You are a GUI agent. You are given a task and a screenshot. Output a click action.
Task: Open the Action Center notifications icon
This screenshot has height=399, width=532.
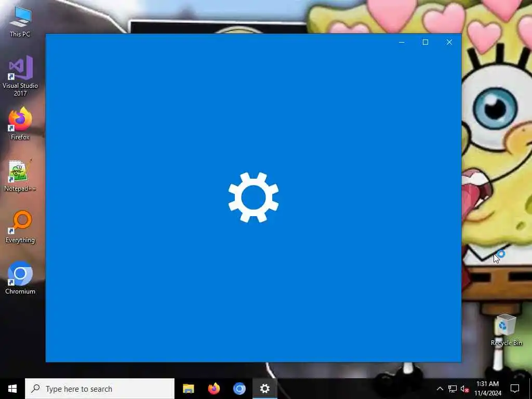515,389
